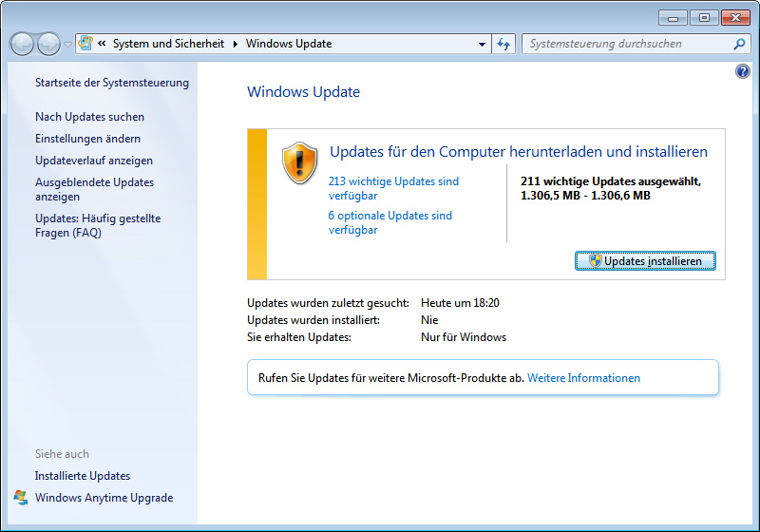This screenshot has width=760, height=532.
Task: Click the Control Panel address bar icon
Action: click(85, 43)
